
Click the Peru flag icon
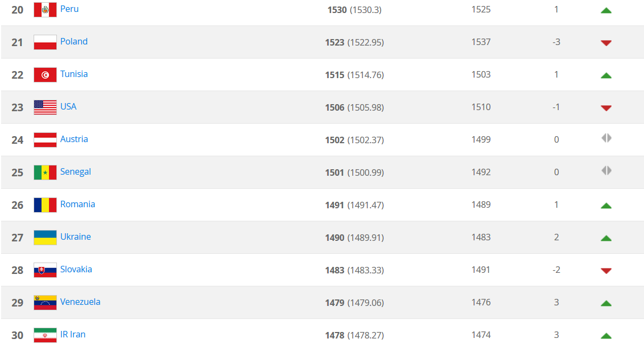(45, 10)
